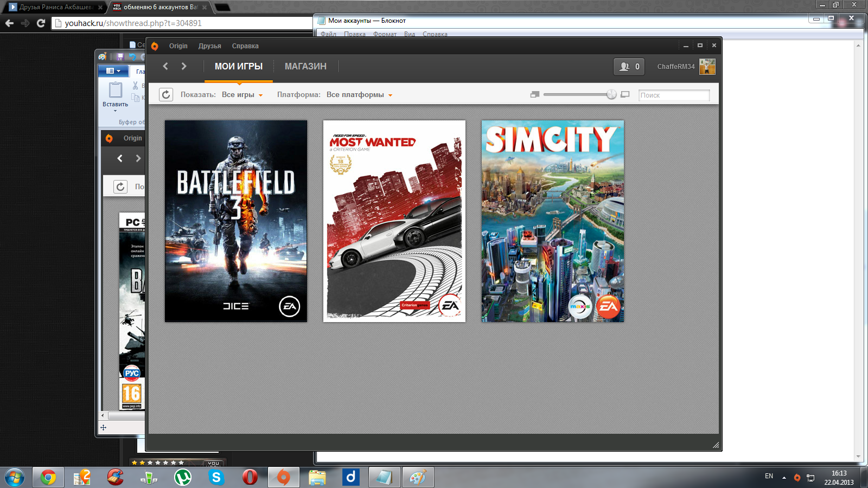Click Paint's horizontal scrollbar left arrow

[103, 415]
